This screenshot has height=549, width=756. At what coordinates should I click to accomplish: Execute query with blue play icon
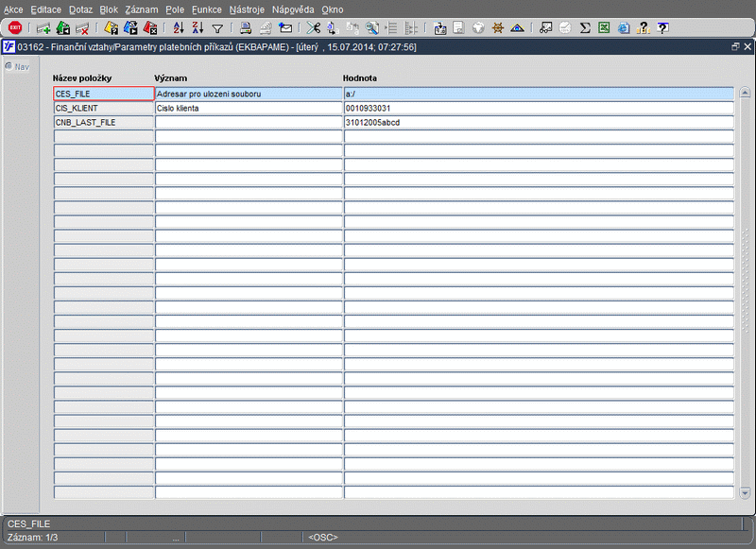point(130,28)
